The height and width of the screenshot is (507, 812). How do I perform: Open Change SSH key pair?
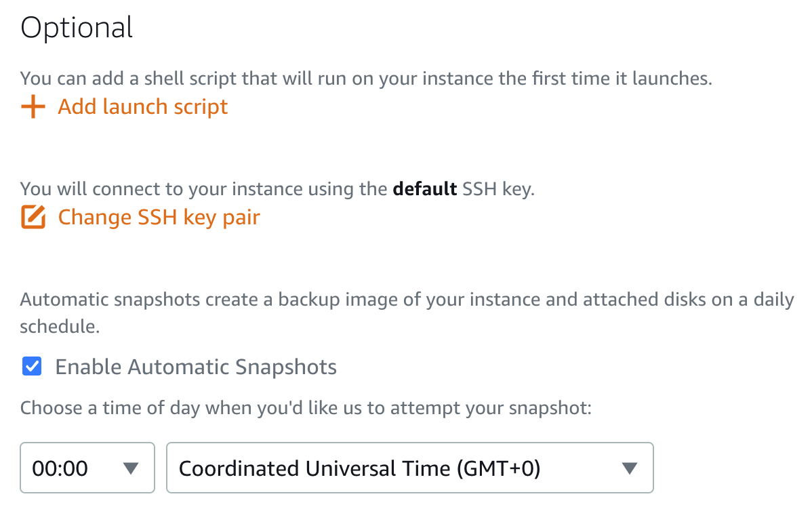coord(158,217)
